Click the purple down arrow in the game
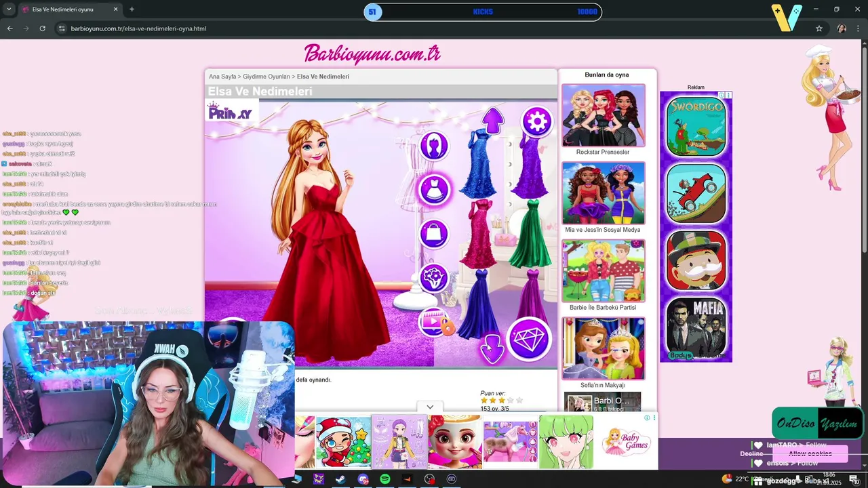Screen dimensions: 868x488 [492, 349]
